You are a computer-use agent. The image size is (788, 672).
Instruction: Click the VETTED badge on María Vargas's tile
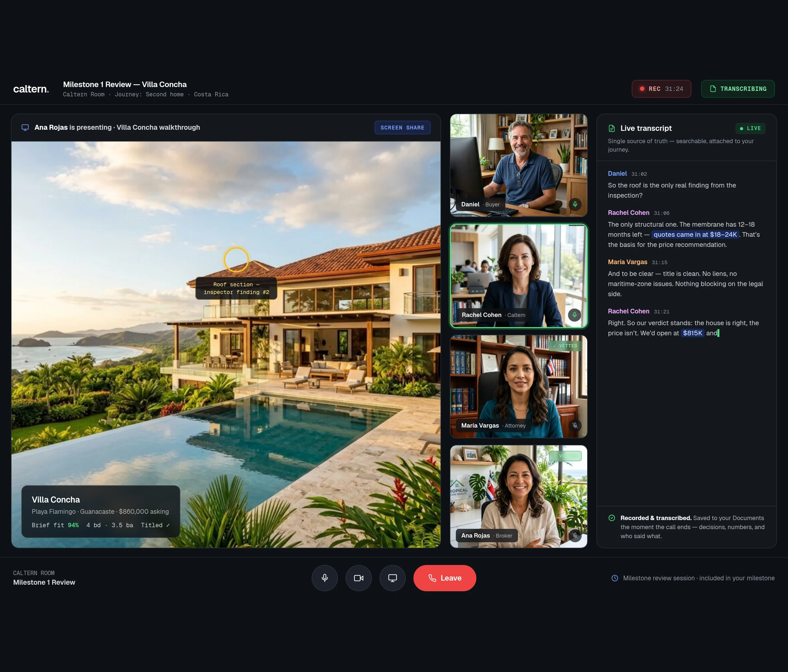coord(565,346)
